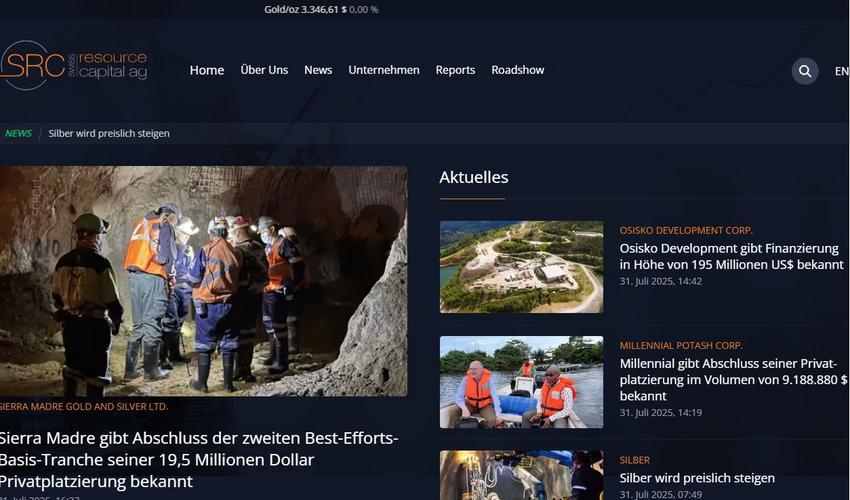
Task: Click the Aktuelles section heading
Action: point(474,177)
